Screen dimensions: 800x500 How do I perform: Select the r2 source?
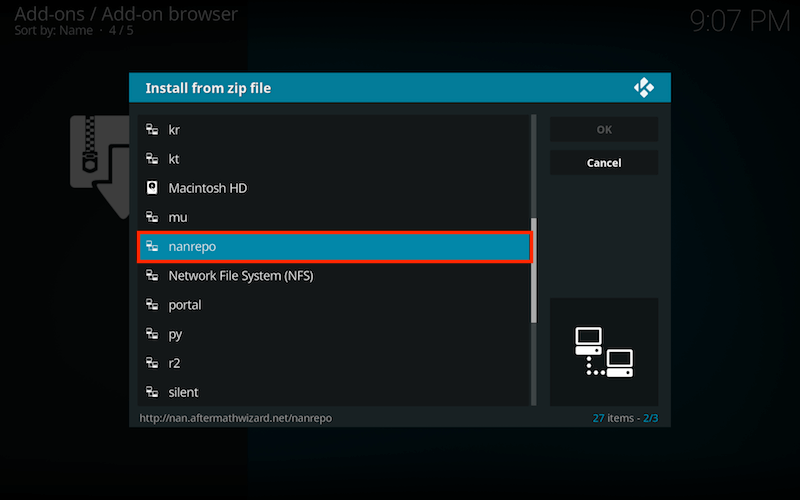point(335,363)
